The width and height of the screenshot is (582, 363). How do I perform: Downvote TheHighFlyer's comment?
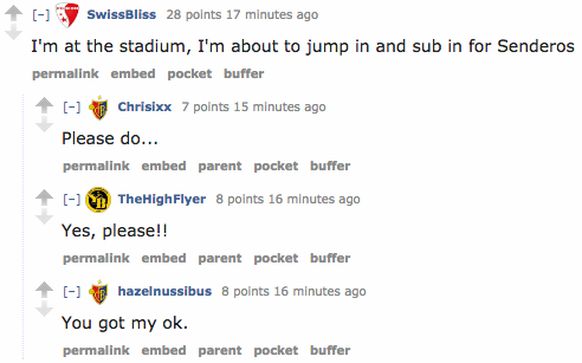[44, 216]
